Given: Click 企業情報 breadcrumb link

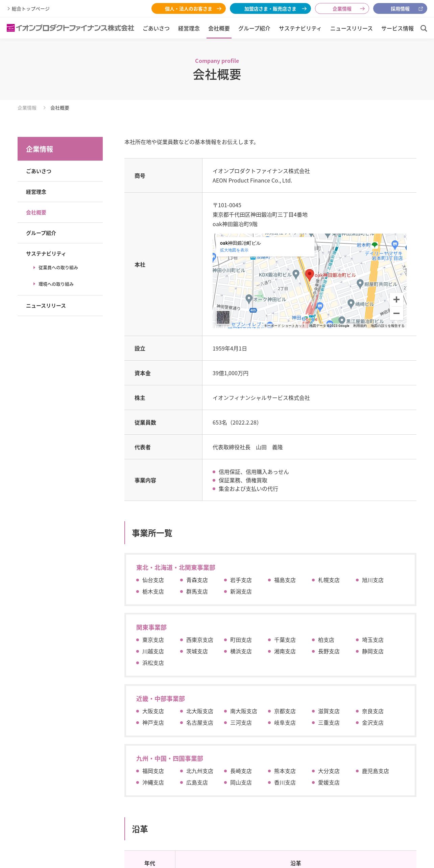Looking at the screenshot, I should click(x=27, y=108).
